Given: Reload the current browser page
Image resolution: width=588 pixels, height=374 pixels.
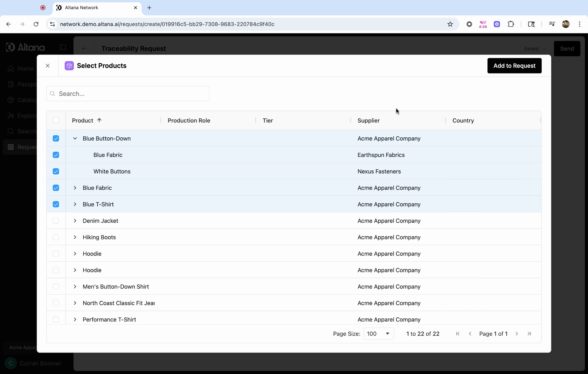Looking at the screenshot, I should tap(36, 24).
